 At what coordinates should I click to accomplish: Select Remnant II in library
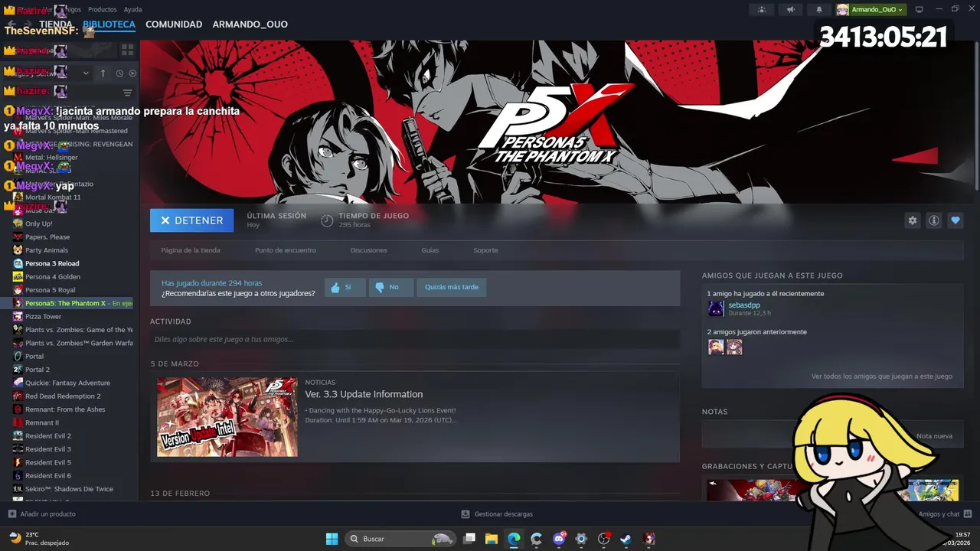[x=42, y=422]
